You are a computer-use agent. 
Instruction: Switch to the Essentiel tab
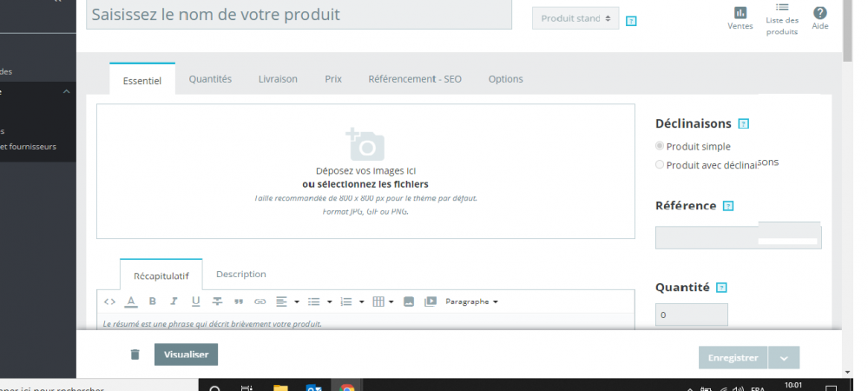(x=142, y=80)
